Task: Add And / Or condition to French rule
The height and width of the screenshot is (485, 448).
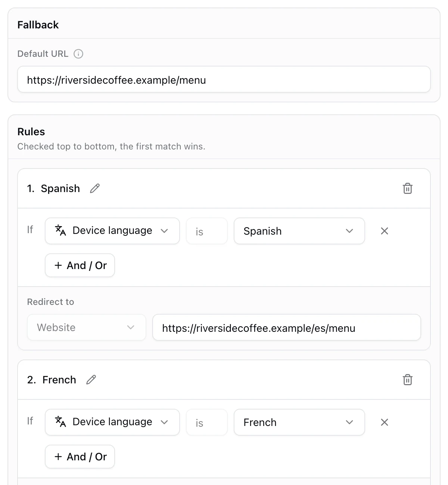Action: (80, 457)
